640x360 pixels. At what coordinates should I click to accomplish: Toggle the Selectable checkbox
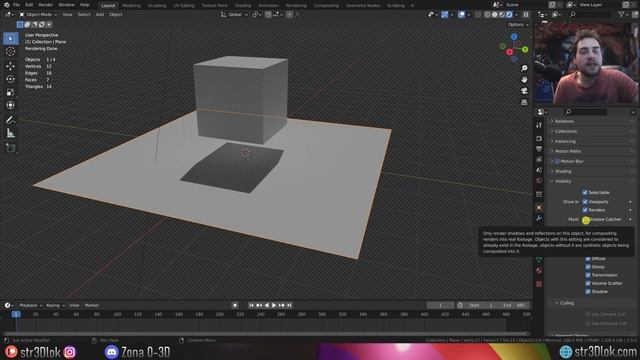pos(585,192)
